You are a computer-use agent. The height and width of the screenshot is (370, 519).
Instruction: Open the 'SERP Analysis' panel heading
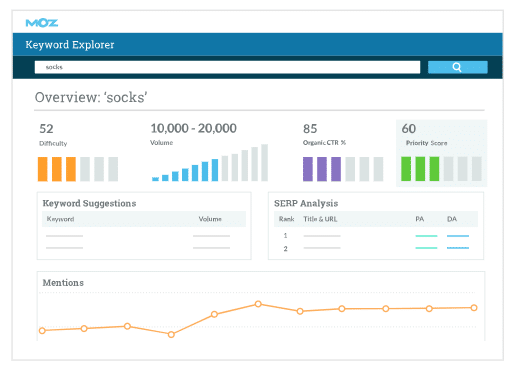click(306, 203)
